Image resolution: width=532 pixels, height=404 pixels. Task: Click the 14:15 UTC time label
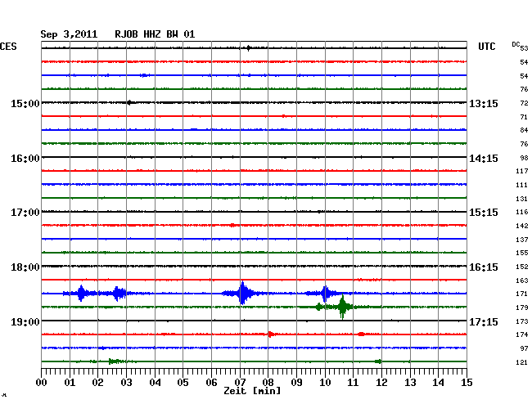tap(484, 159)
